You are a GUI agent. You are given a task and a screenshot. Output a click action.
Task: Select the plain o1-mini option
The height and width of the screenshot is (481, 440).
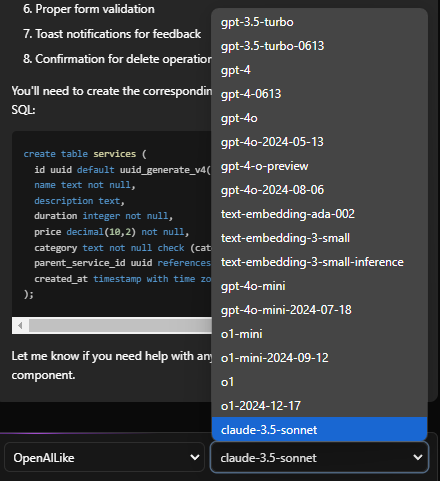(319, 334)
